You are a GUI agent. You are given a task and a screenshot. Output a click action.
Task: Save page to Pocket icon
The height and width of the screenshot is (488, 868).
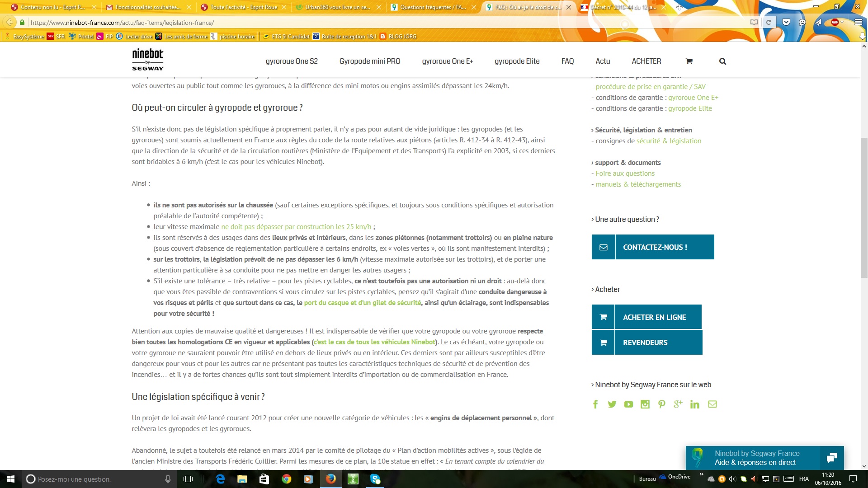(786, 22)
